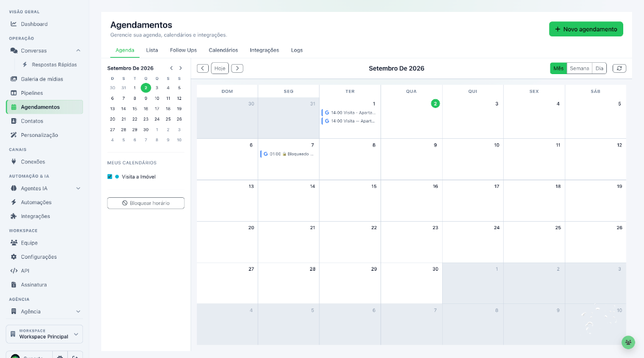The height and width of the screenshot is (358, 644).
Task: Click Google icon on Bloqueado event
Action: tap(266, 154)
